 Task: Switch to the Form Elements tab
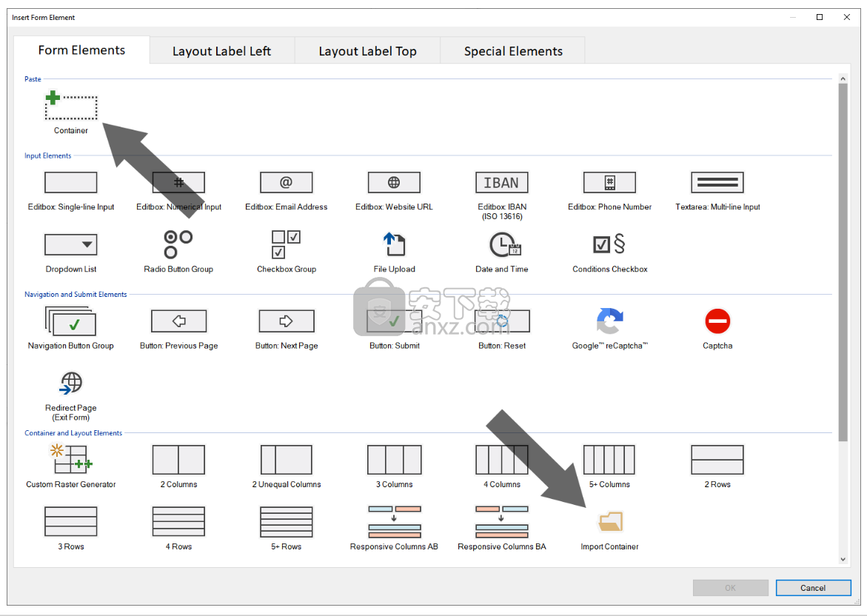[82, 50]
